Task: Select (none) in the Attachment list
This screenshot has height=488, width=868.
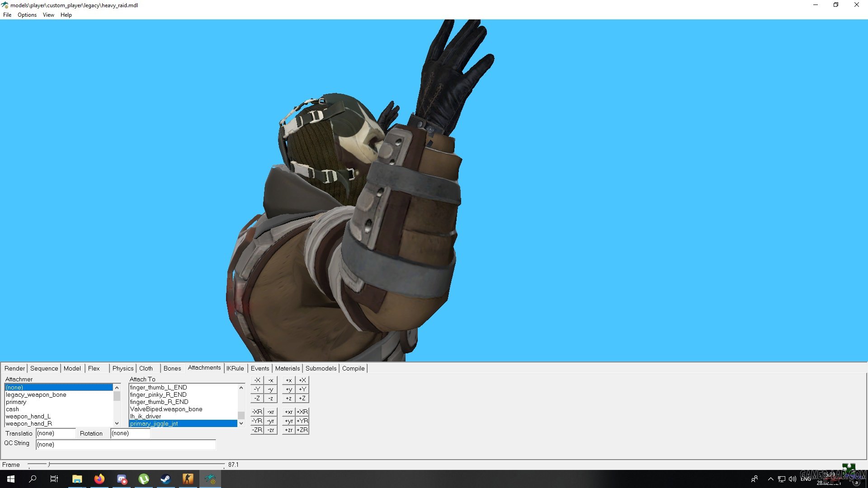Action: (59, 388)
